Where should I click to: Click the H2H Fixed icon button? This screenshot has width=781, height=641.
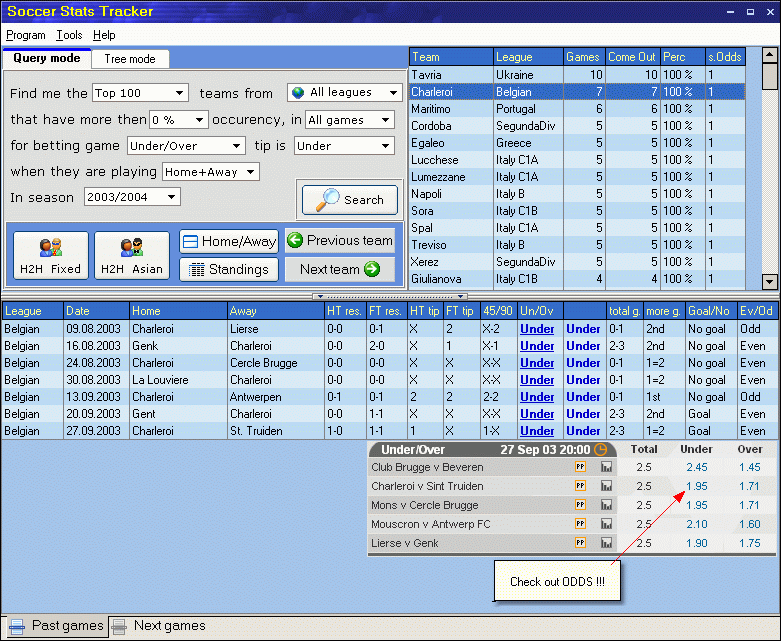51,255
